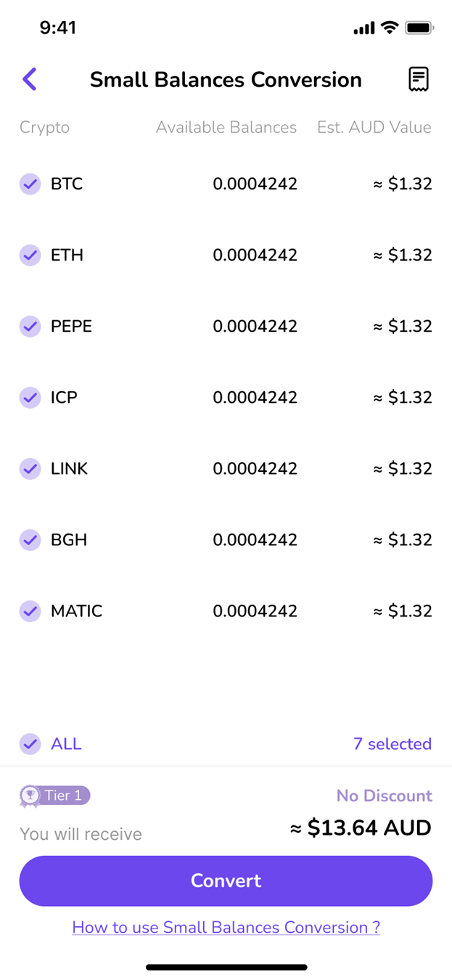Uncheck the ETH checkbox
452x980 pixels.
pos(30,256)
